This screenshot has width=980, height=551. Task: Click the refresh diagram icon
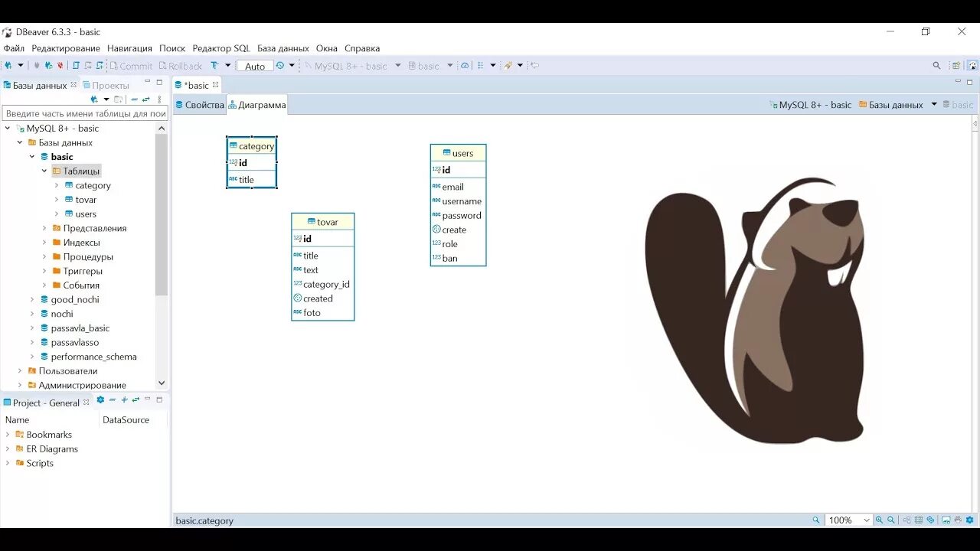[x=930, y=520]
